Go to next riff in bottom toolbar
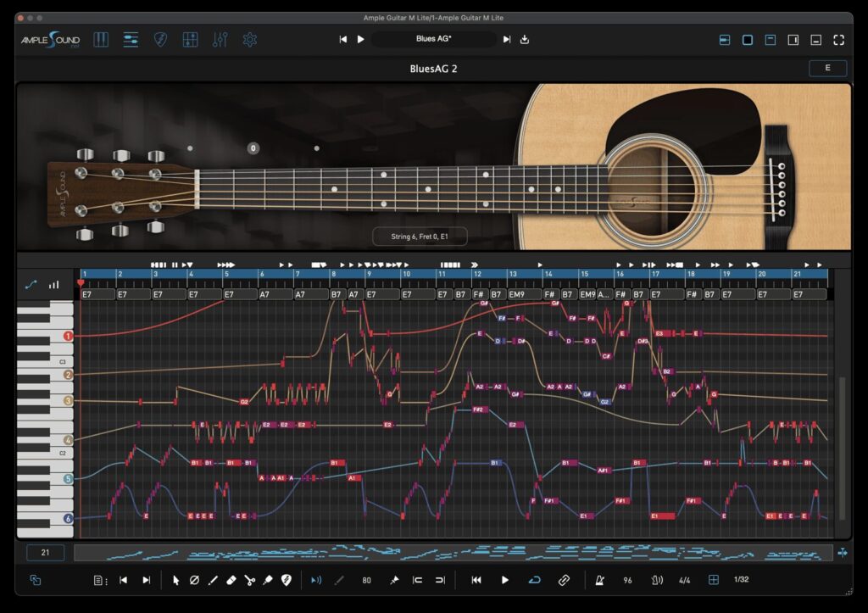The height and width of the screenshot is (613, 868). click(x=146, y=580)
